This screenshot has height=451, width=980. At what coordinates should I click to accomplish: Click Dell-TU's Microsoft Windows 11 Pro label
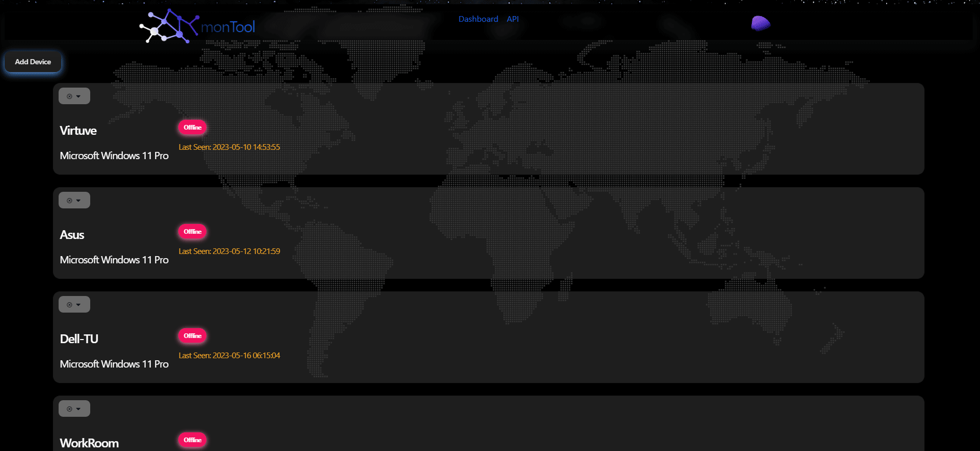pyautogui.click(x=114, y=364)
